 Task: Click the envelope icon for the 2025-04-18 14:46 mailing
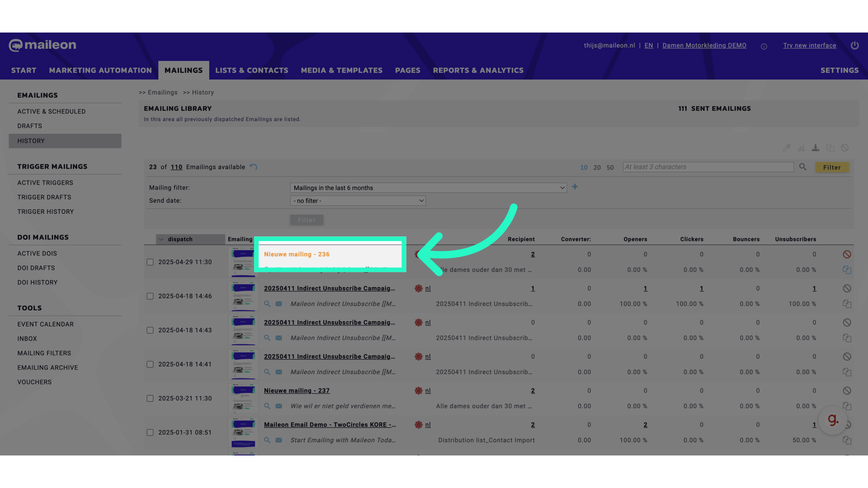(279, 304)
